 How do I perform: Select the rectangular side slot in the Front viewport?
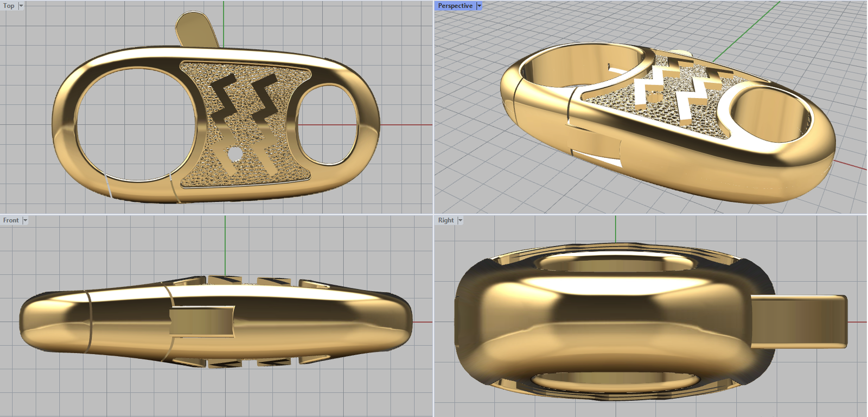[x=202, y=321]
